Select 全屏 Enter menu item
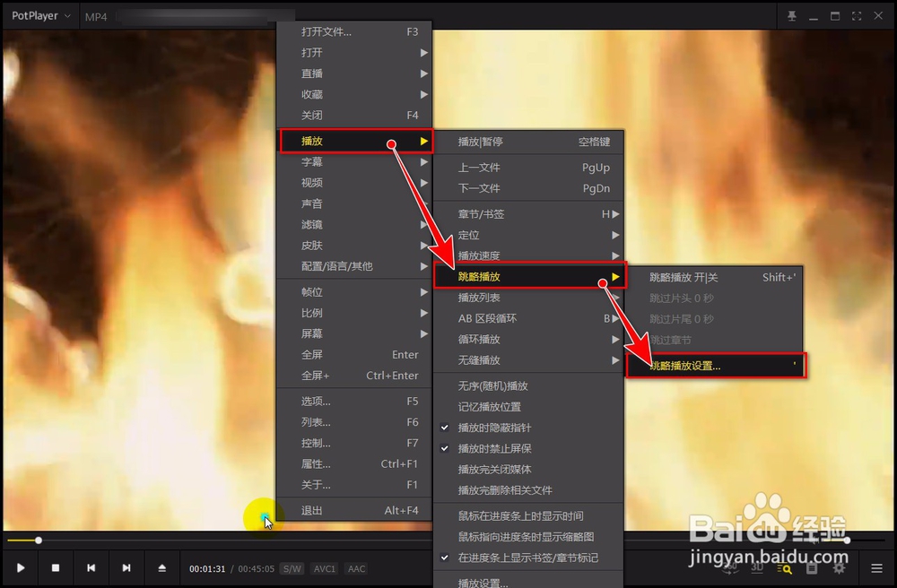This screenshot has height=588, width=897. coord(354,355)
